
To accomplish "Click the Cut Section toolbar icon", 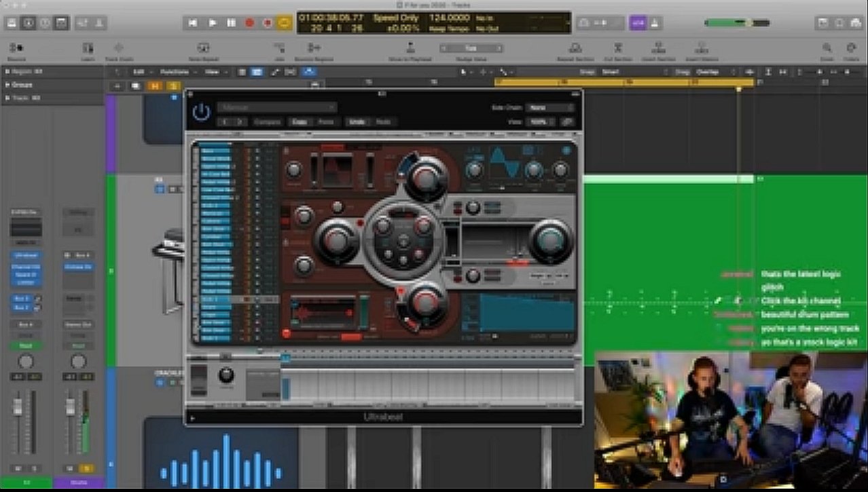I will click(618, 48).
